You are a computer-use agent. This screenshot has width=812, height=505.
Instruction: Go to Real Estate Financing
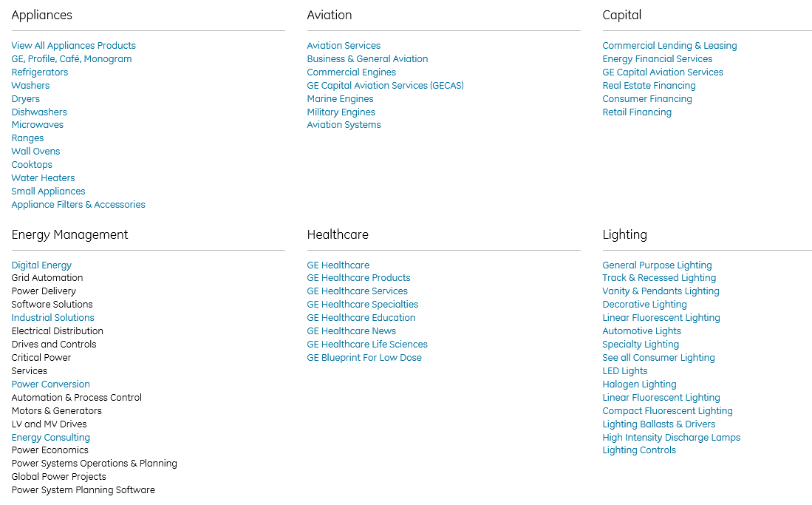649,86
